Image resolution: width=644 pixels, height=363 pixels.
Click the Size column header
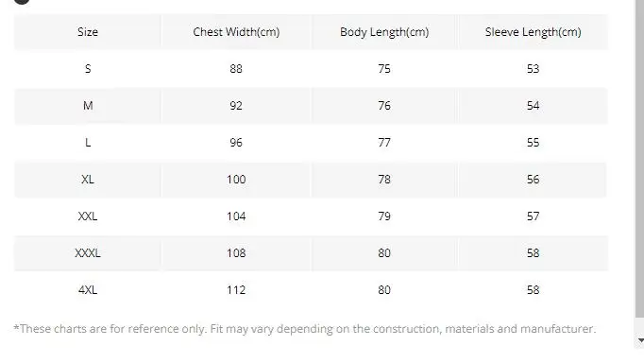(x=88, y=32)
